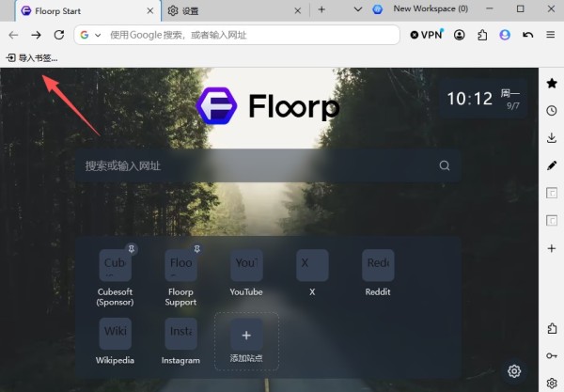The height and width of the screenshot is (392, 564).
Task: Reload the current page
Action: (x=59, y=35)
